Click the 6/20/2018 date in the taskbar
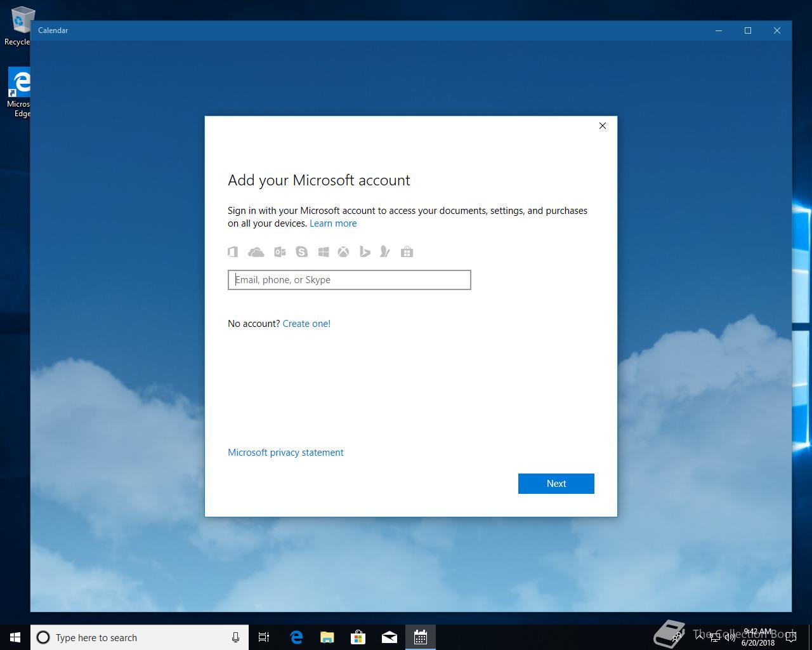 pyautogui.click(x=758, y=643)
